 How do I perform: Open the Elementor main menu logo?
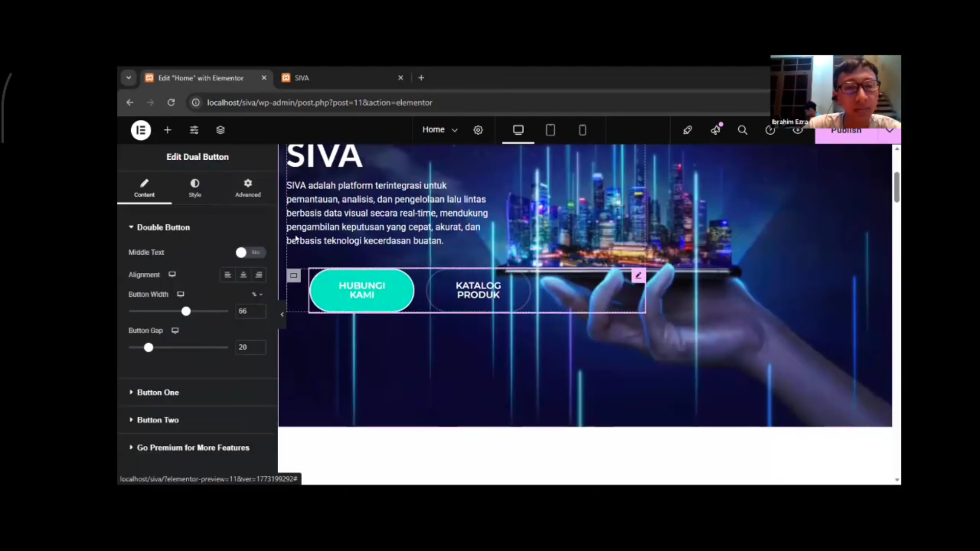141,130
